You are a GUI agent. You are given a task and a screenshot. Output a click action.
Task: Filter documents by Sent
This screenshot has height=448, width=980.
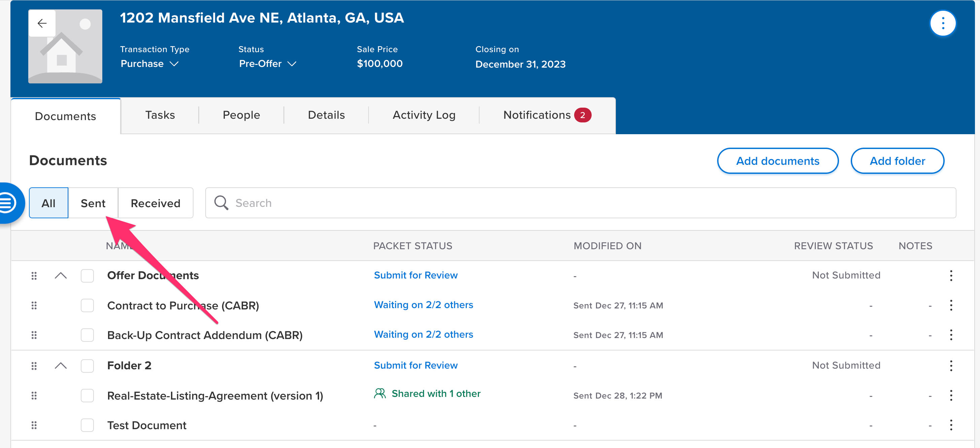click(93, 203)
